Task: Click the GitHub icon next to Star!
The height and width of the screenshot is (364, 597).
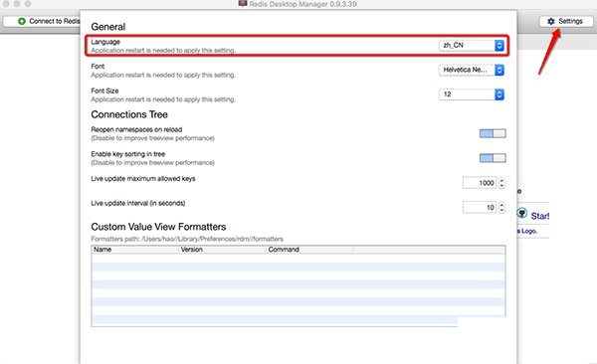Action: point(522,213)
